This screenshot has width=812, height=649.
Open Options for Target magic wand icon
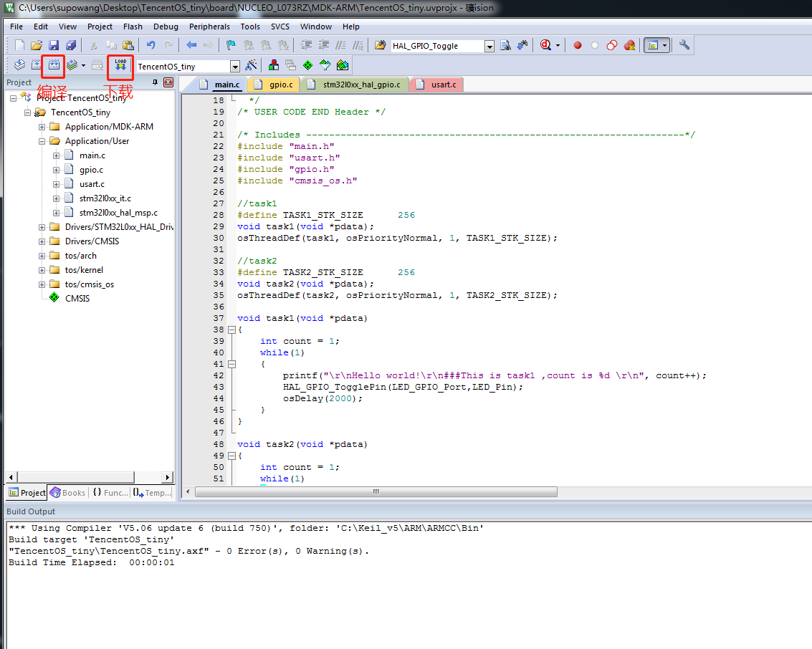pyautogui.click(x=251, y=65)
